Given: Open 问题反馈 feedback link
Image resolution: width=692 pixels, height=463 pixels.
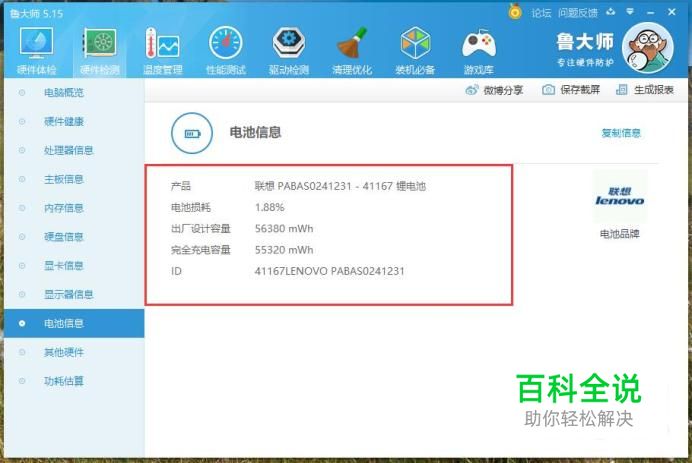Looking at the screenshot, I should [578, 13].
